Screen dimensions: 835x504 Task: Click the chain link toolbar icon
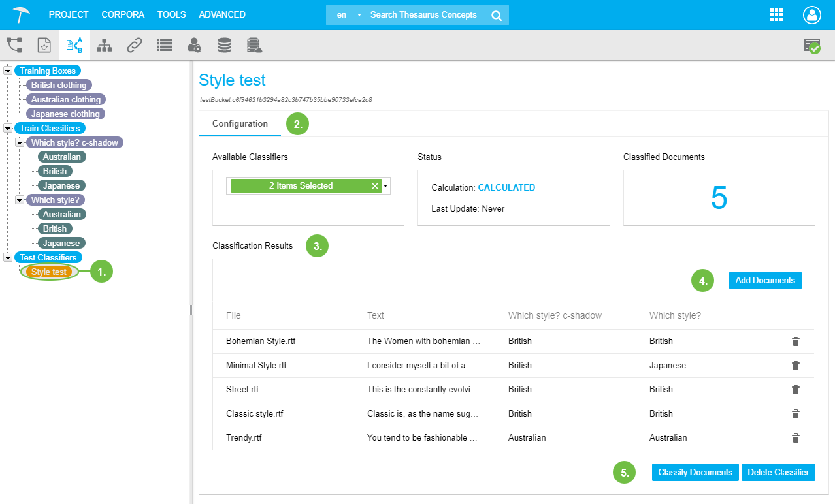(x=135, y=45)
